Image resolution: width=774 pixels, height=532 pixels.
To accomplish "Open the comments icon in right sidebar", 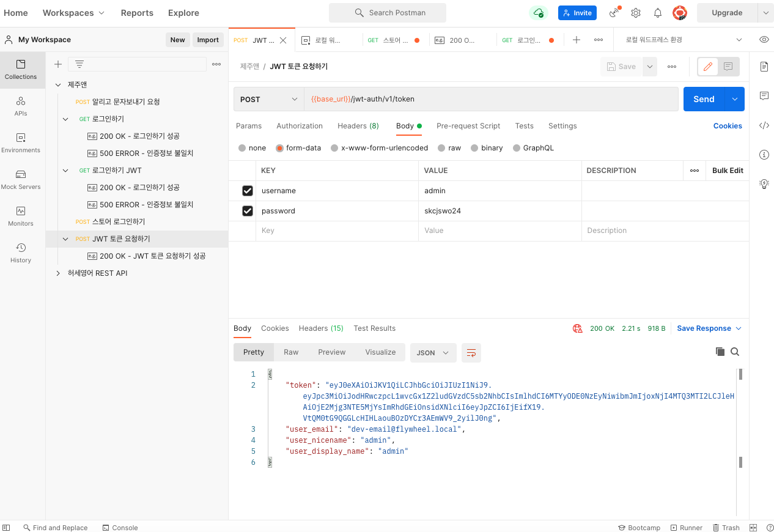I will coord(764,96).
